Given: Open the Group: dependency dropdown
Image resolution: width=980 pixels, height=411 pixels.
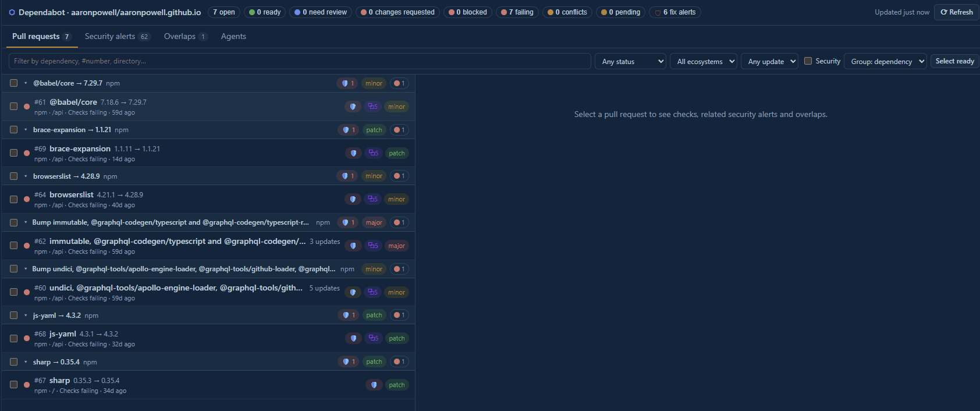Looking at the screenshot, I should tap(885, 61).
